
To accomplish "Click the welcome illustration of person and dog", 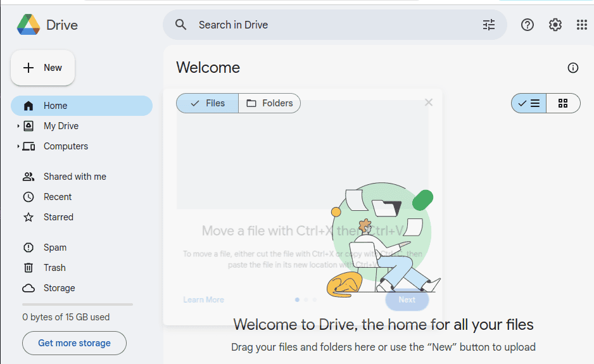I will (383, 239).
